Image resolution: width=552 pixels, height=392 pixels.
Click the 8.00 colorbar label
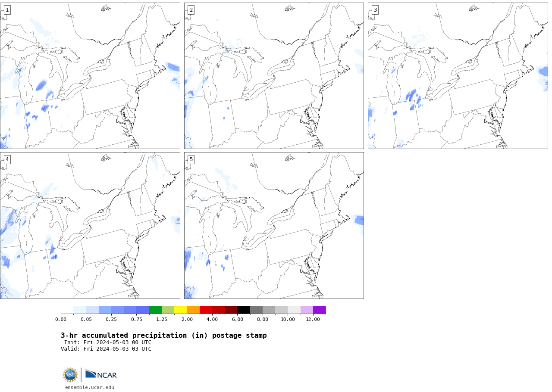263,319
